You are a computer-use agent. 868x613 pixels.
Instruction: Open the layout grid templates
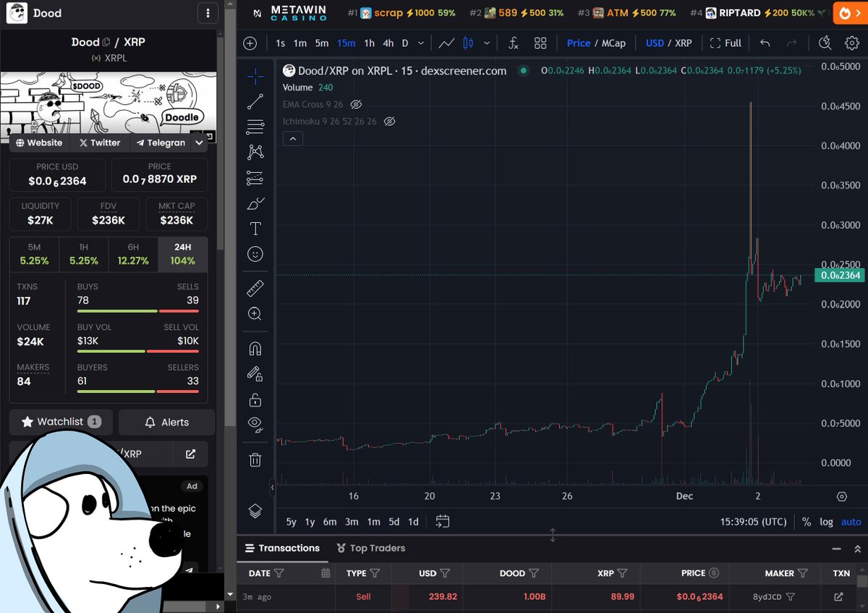(x=540, y=43)
